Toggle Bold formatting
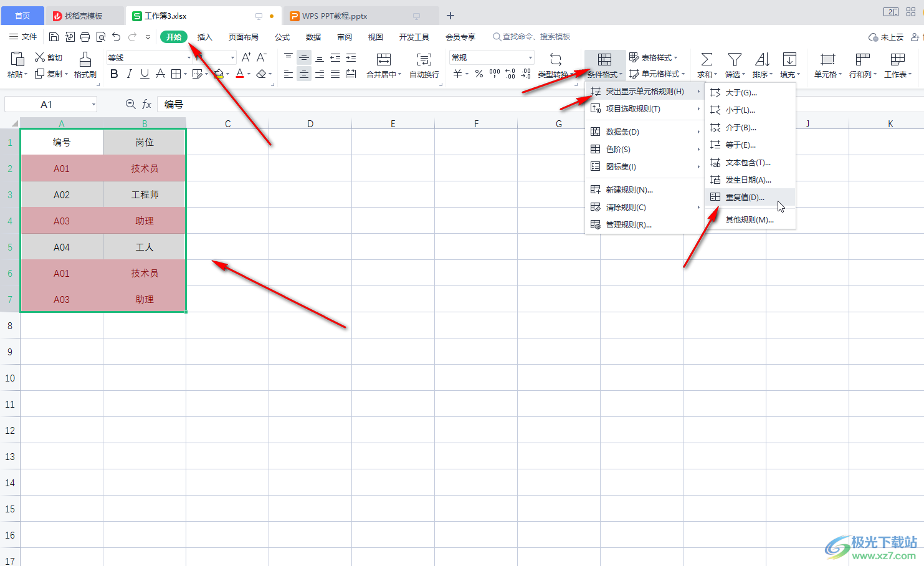Viewport: 924px width, 566px height. tap(114, 74)
